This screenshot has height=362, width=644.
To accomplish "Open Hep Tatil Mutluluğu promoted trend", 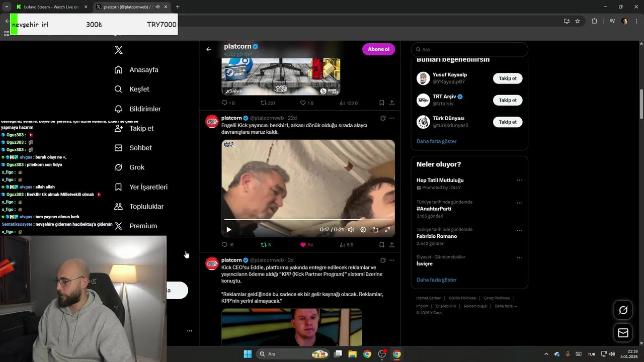I will (x=440, y=180).
